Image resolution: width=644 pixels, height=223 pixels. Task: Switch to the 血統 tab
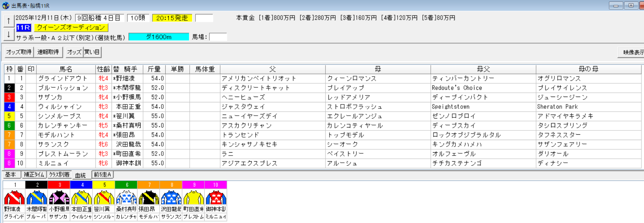click(x=81, y=175)
